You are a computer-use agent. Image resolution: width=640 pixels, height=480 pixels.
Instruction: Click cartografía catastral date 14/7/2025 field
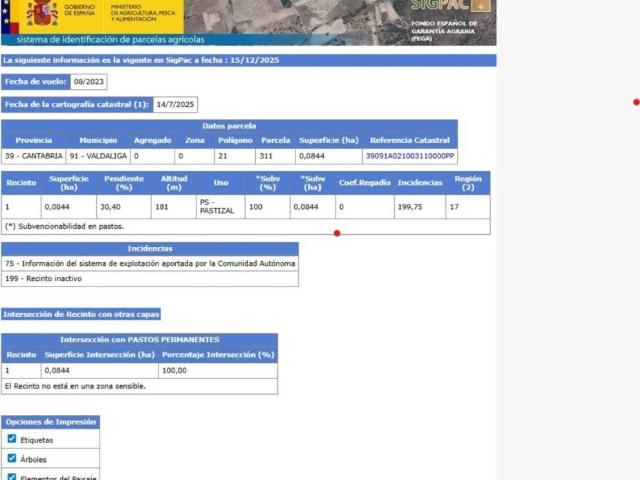[x=175, y=104]
